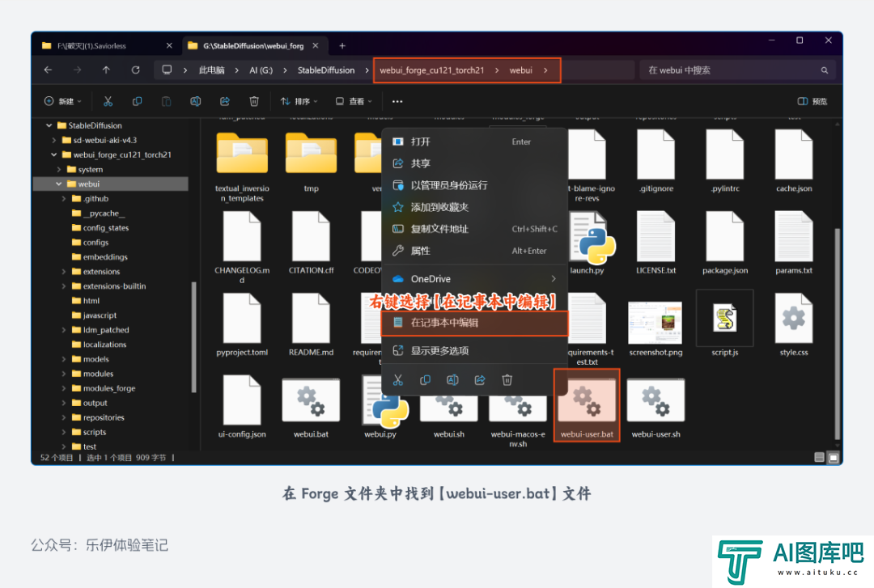Select the launch.py Python file

click(587, 243)
